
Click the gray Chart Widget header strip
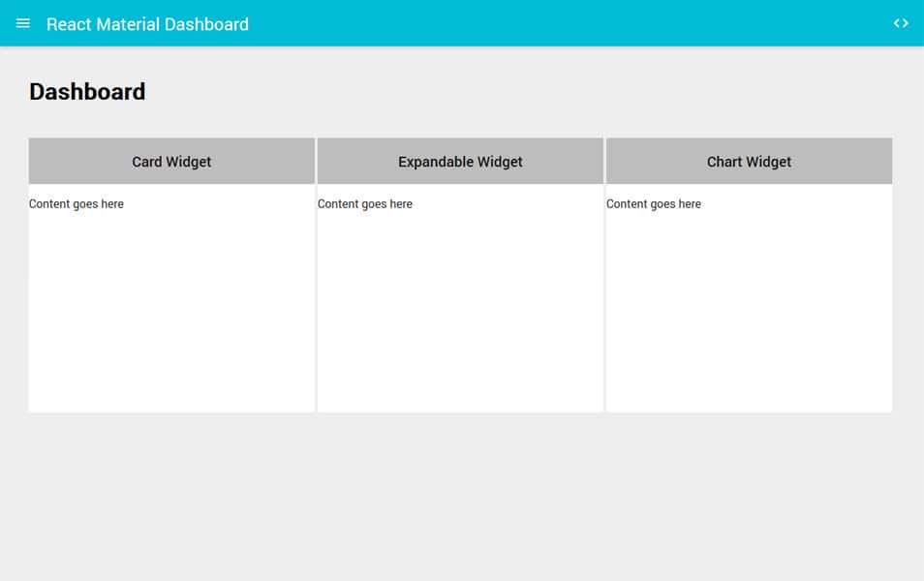click(x=749, y=161)
